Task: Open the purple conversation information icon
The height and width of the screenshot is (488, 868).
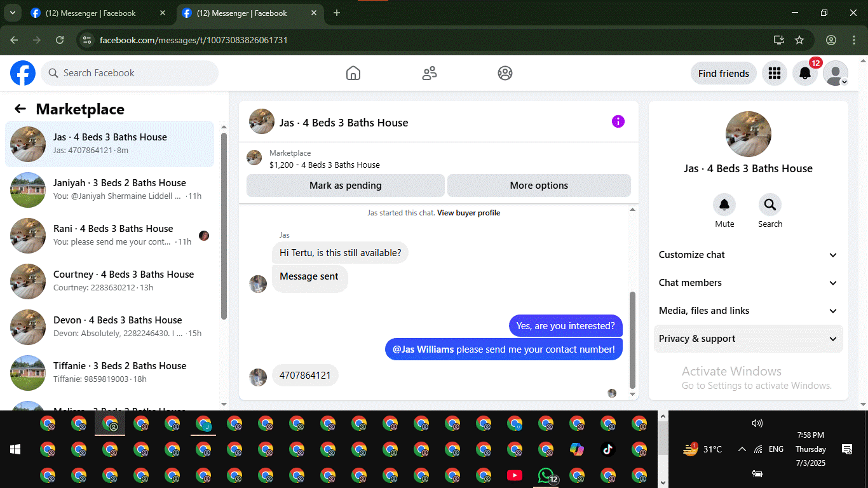Action: [618, 121]
